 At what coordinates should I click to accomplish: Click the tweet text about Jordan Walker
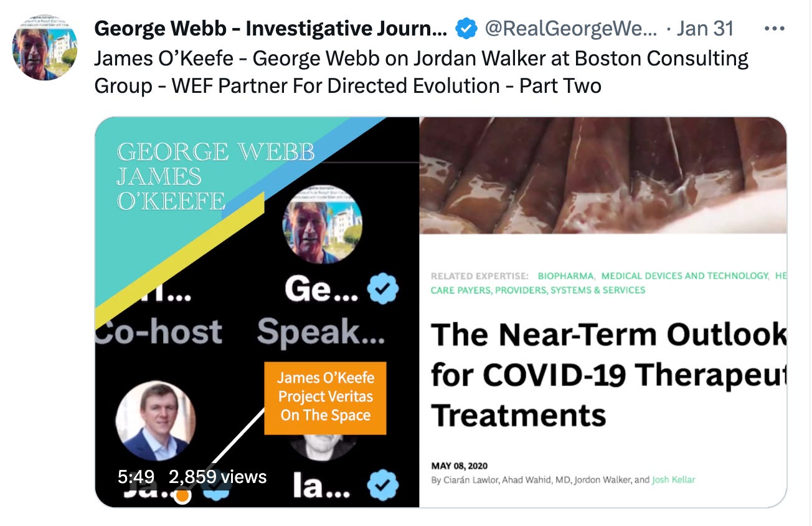pos(422,72)
